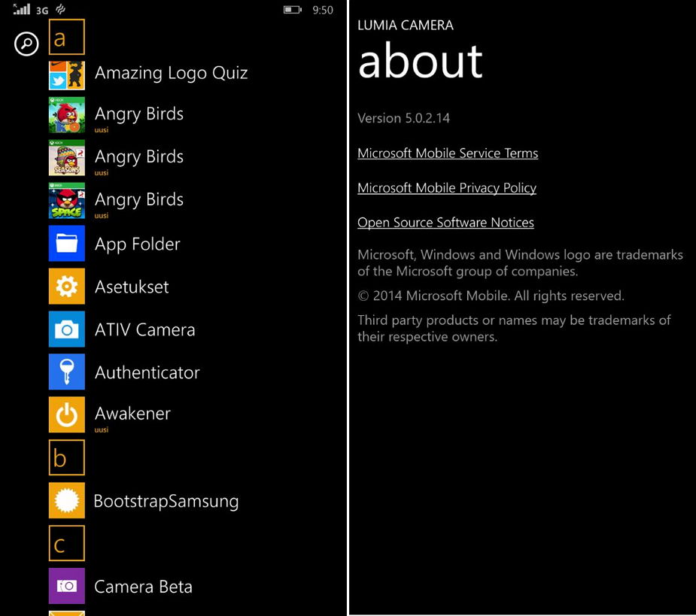Launch Angry Birds Space icon
This screenshot has height=616, width=696.
coord(66,201)
